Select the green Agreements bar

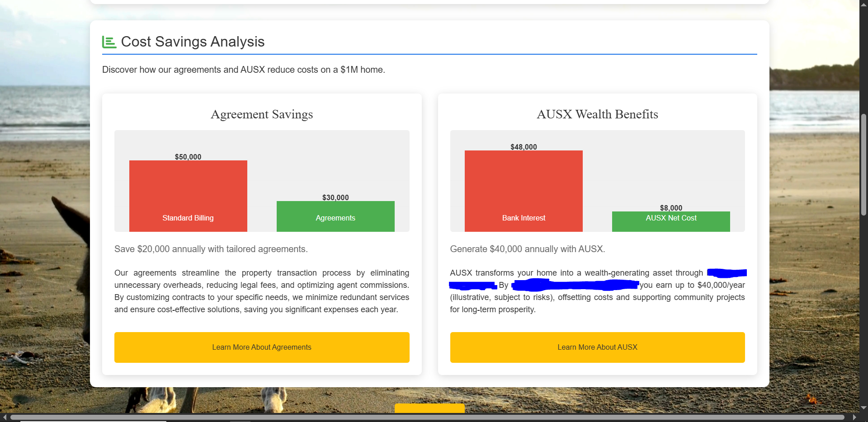tap(335, 216)
